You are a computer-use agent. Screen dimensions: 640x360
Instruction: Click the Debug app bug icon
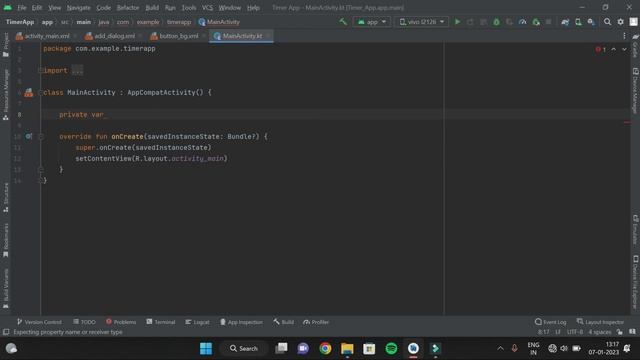(496, 22)
